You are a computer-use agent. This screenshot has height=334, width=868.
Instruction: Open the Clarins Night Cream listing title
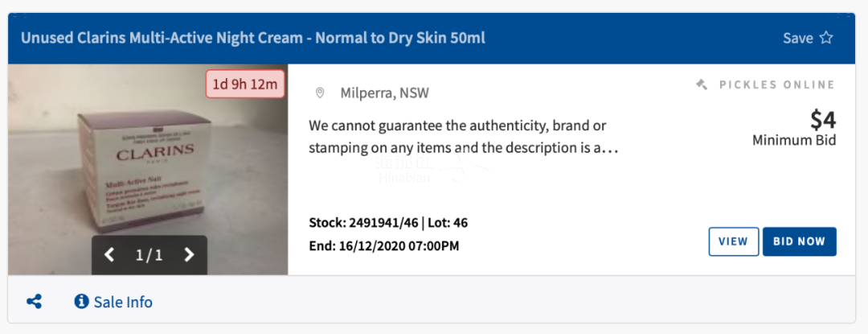click(x=253, y=38)
